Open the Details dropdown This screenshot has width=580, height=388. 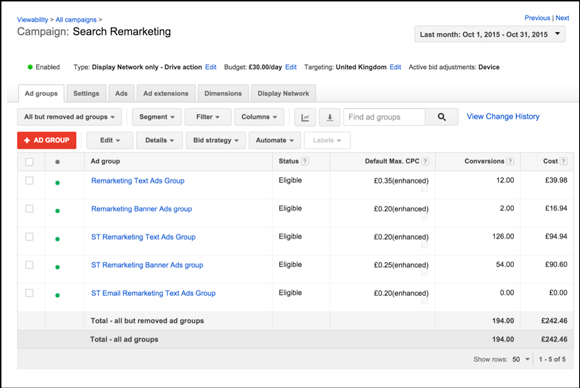[x=159, y=140]
